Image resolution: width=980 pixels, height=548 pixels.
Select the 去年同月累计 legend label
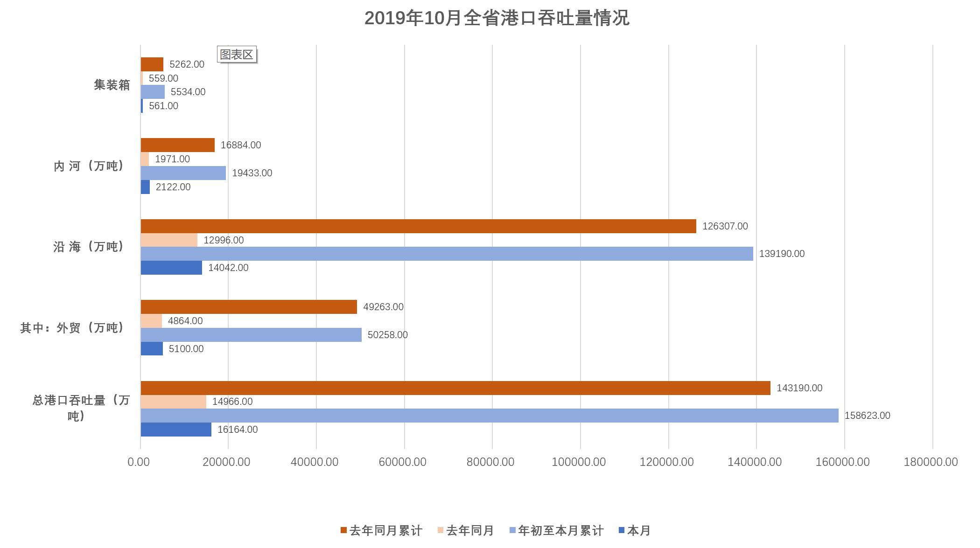[x=385, y=531]
